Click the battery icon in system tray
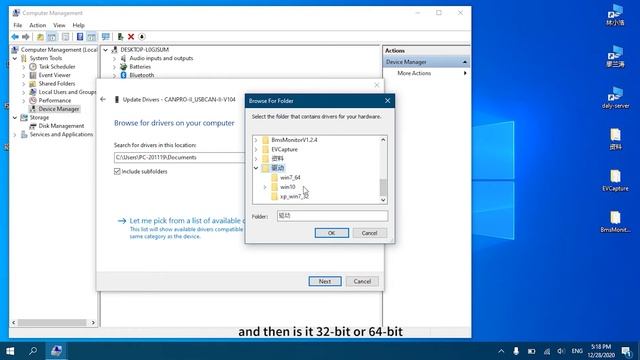The height and width of the screenshot is (360, 640). coord(531,351)
